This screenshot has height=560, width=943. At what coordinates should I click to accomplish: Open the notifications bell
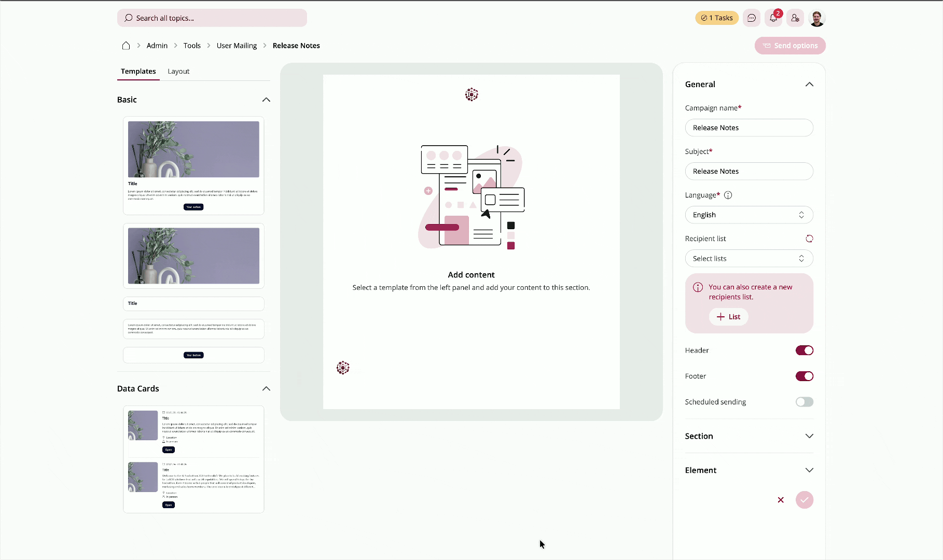(x=773, y=18)
